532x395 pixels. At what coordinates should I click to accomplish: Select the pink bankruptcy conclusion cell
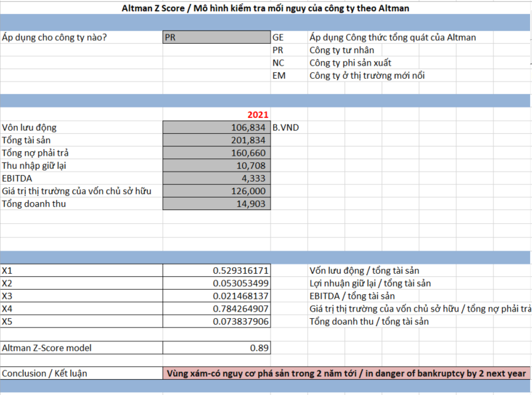click(x=346, y=373)
